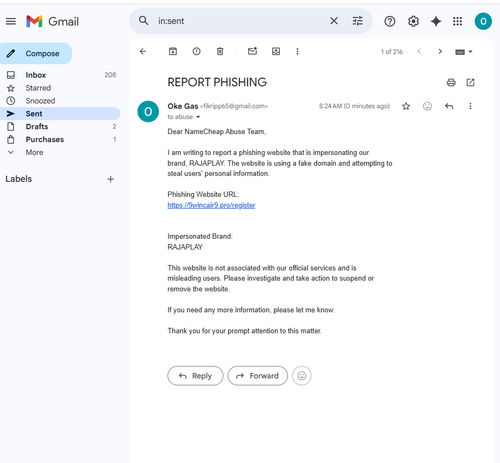Click the Reply button below message
Image resolution: width=500 pixels, height=463 pixels.
195,376
